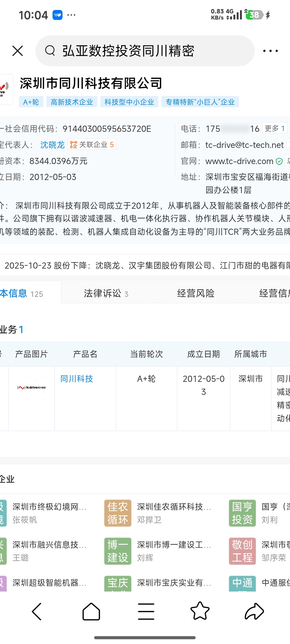The width and height of the screenshot is (290, 644).
Task: Open the 2025-10-23 股份下降 news item
Action: pyautogui.click(x=147, y=265)
